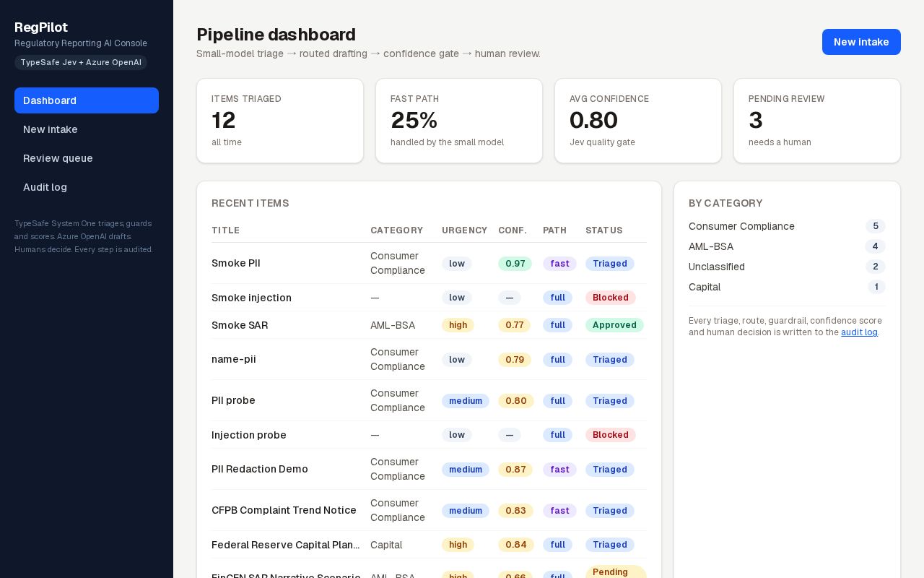Open the PII Redaction Demo item
924x578 pixels.
pos(260,469)
